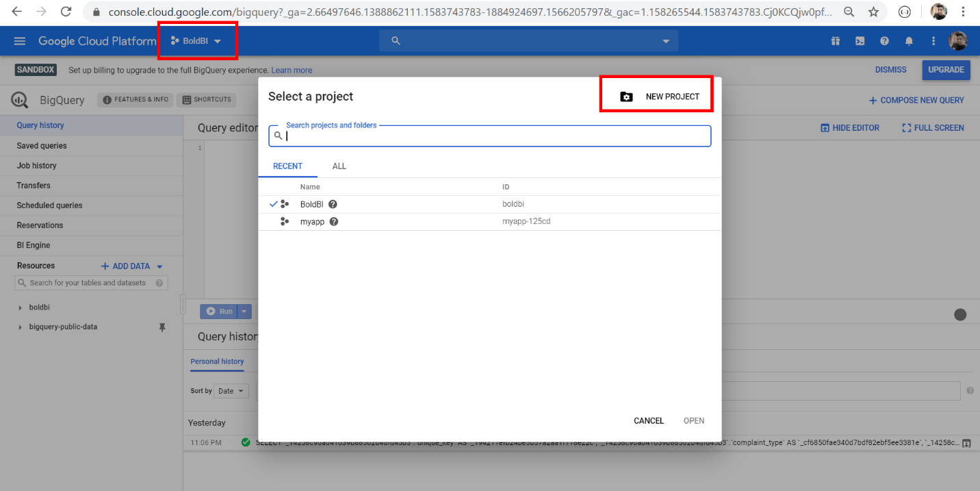Click the UPGRADE button

(x=946, y=69)
